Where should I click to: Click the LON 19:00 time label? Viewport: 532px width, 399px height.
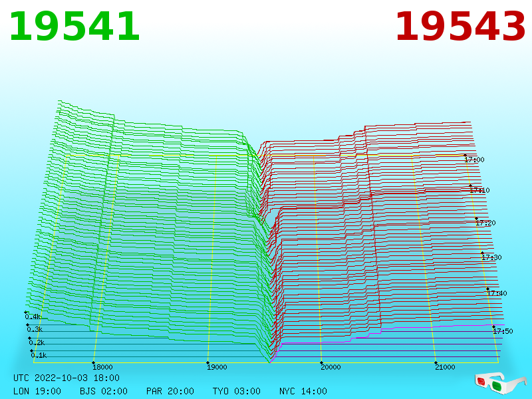point(37,391)
